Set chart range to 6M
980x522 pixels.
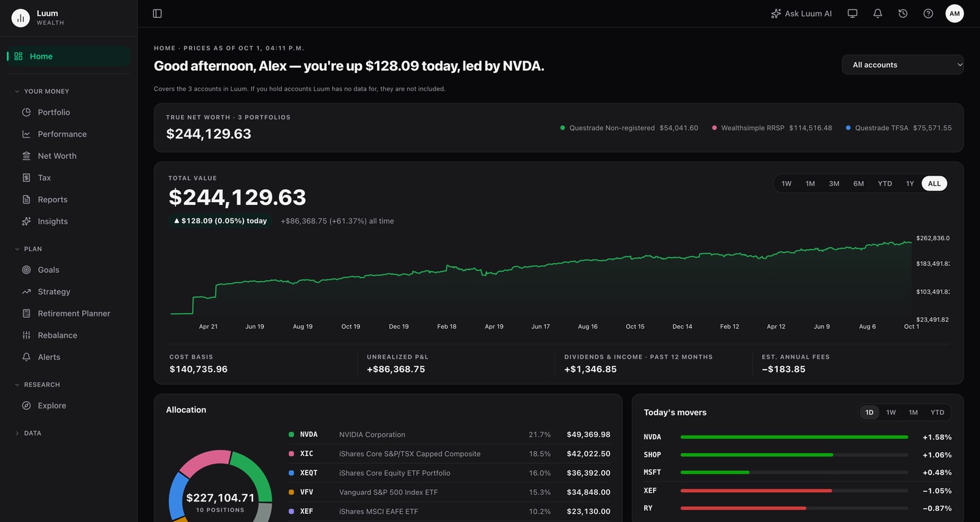tap(858, 184)
